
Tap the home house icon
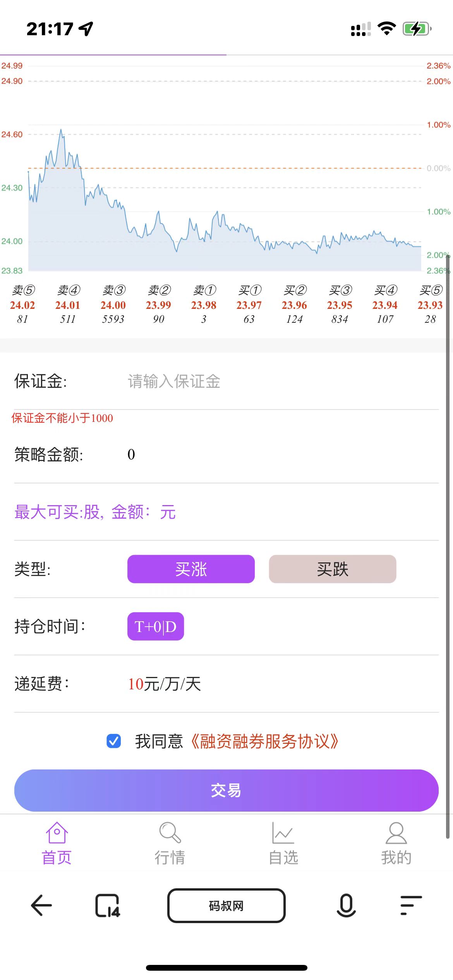click(x=57, y=833)
